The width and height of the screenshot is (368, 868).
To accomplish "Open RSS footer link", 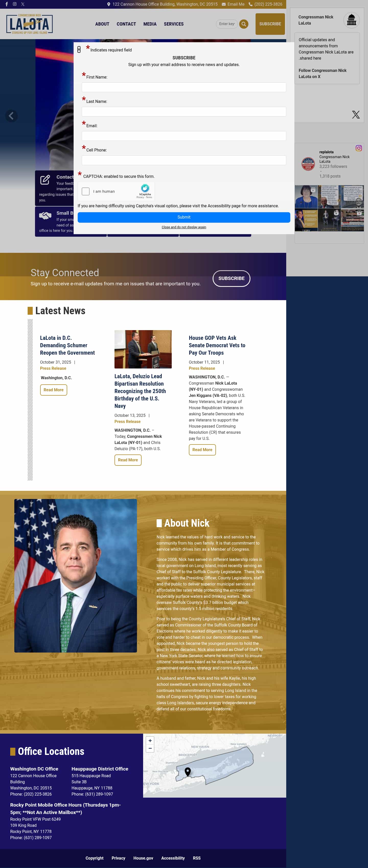I will (x=197, y=858).
